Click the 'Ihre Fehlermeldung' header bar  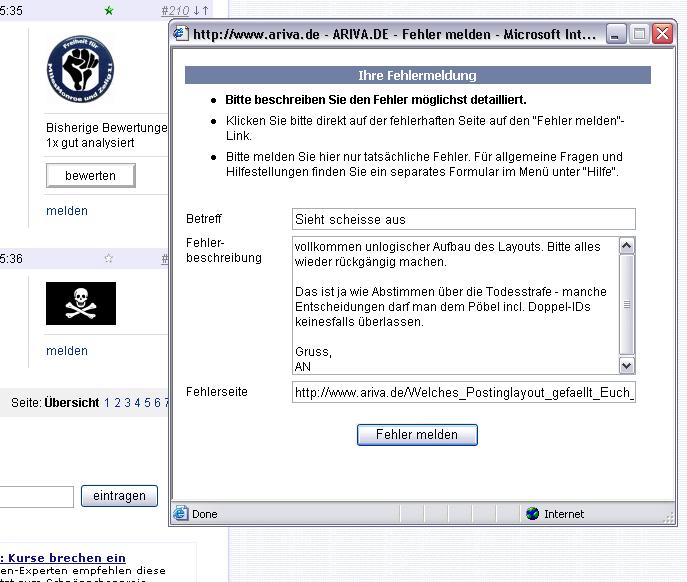click(x=418, y=75)
